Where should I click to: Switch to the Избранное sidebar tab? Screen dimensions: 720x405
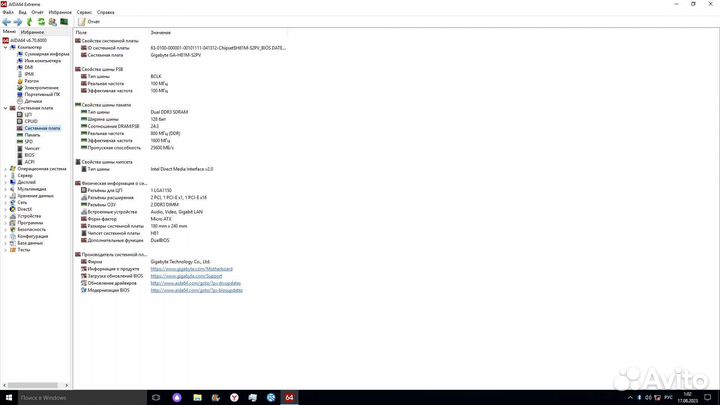pyautogui.click(x=32, y=32)
